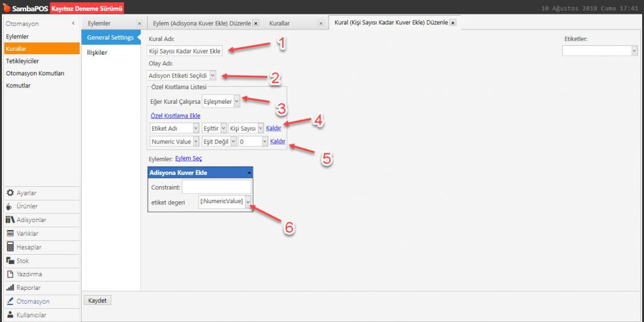Open Stok truck icon in sidebar
The width and height of the screenshot is (644, 322).
click(10, 261)
